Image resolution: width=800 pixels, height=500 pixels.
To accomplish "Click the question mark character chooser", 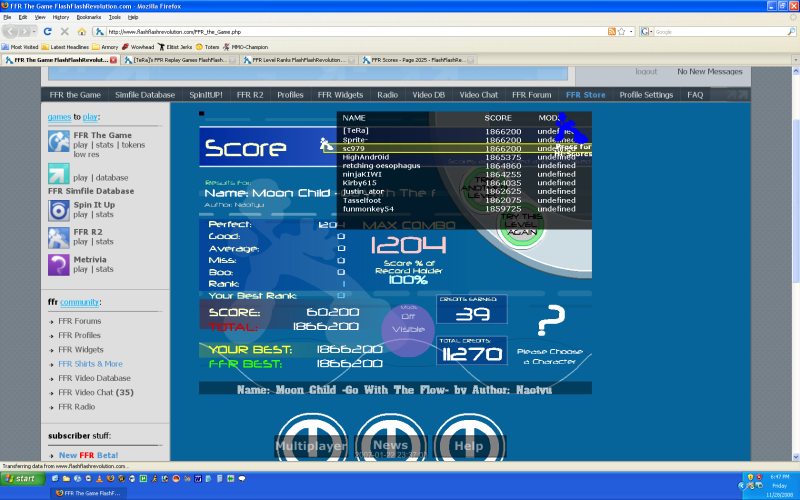I will pos(549,325).
